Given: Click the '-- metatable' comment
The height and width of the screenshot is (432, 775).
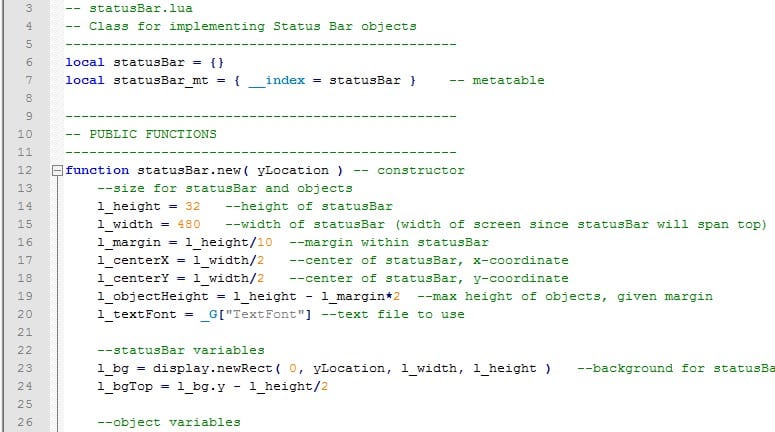Looking at the screenshot, I should coord(497,80).
